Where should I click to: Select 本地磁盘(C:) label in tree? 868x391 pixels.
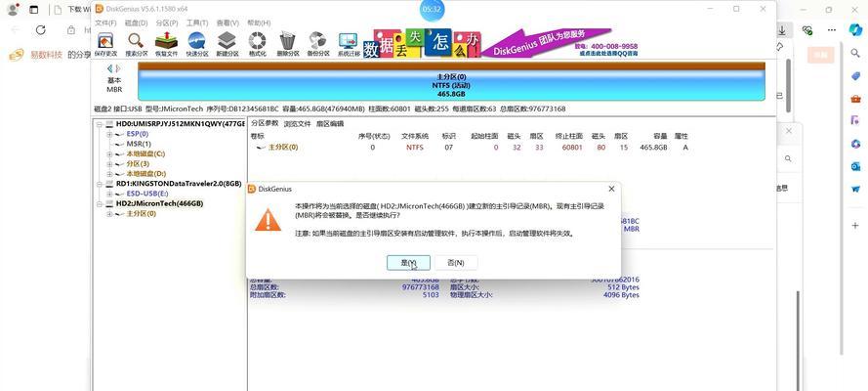pyautogui.click(x=145, y=154)
